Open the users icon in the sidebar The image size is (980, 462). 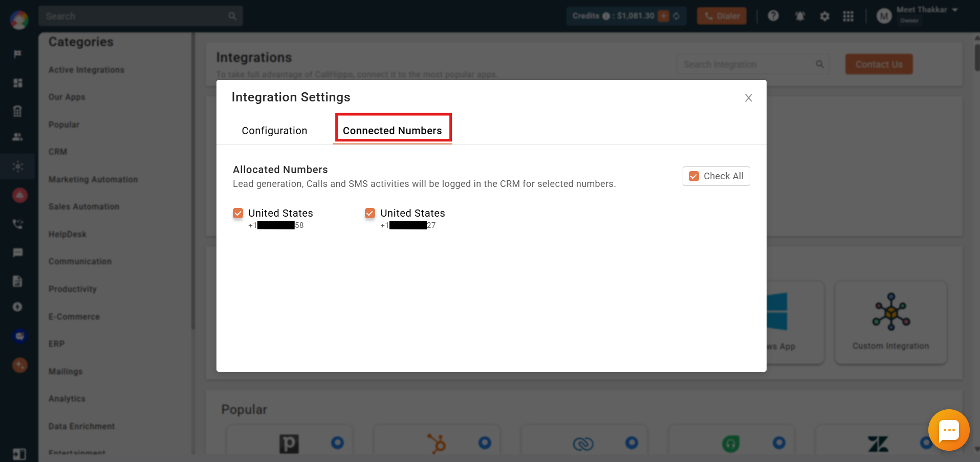coord(18,137)
